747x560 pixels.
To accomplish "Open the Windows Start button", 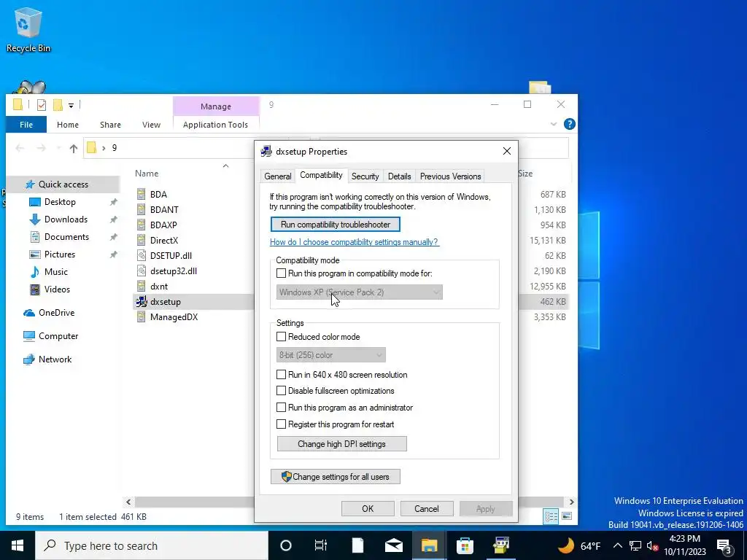I will [18, 545].
